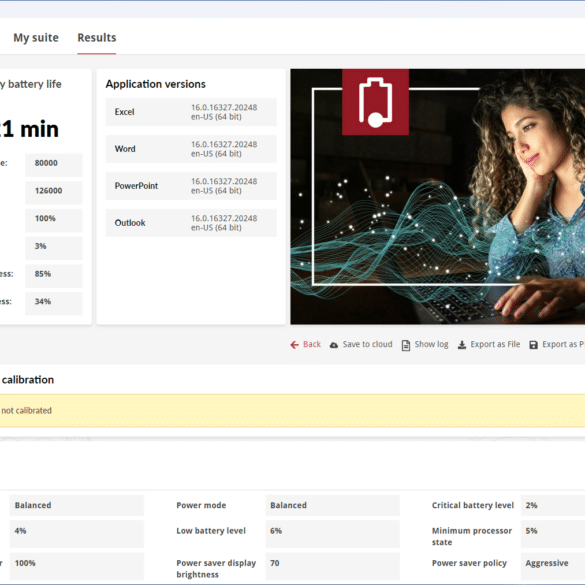Viewport: 585px width, 585px height.
Task: Click the 4% settings value
Action: (76, 534)
